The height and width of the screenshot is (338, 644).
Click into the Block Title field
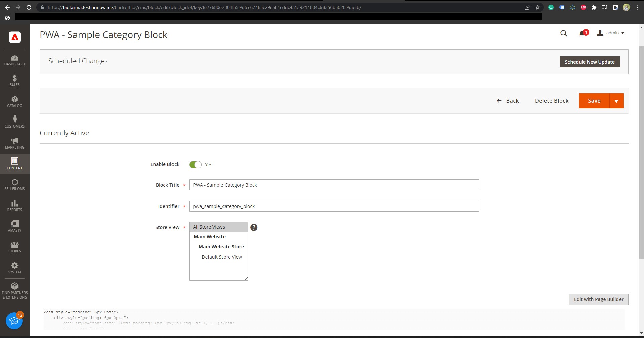pyautogui.click(x=334, y=185)
